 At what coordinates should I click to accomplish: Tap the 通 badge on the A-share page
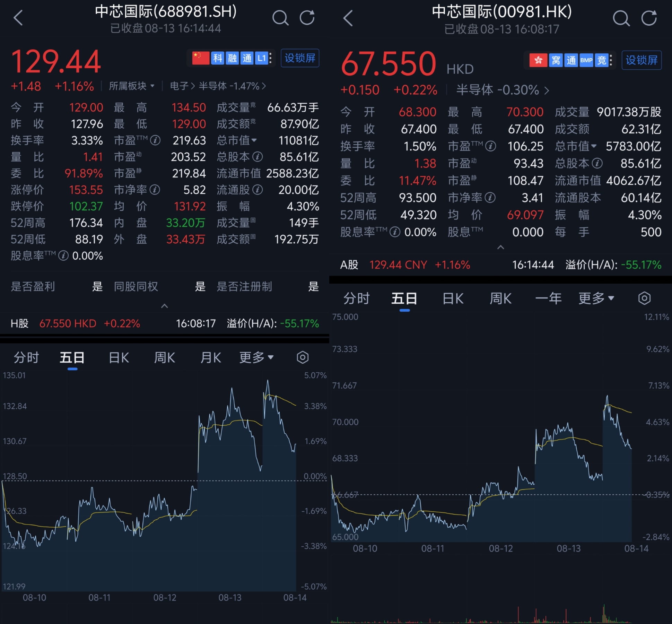pyautogui.click(x=247, y=58)
